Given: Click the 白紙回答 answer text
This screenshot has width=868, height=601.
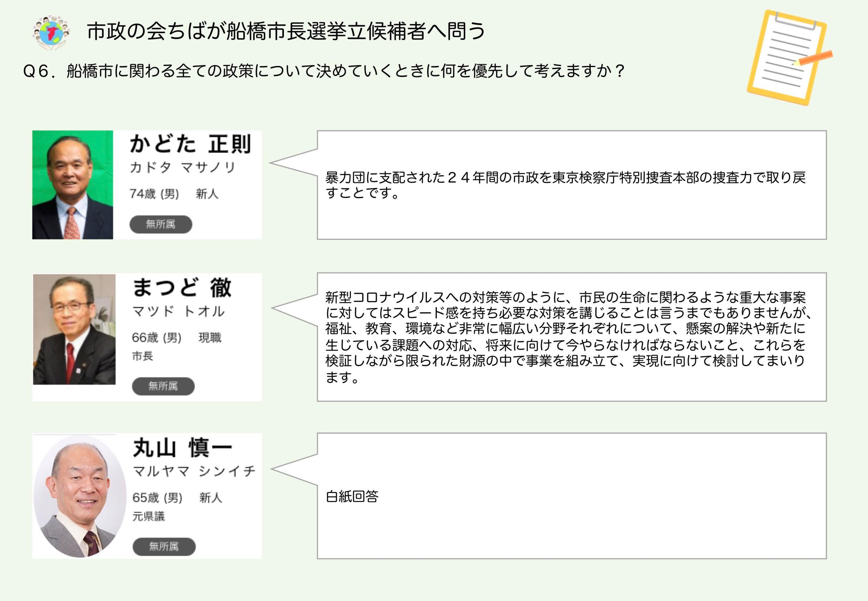Looking at the screenshot, I should point(352,497).
